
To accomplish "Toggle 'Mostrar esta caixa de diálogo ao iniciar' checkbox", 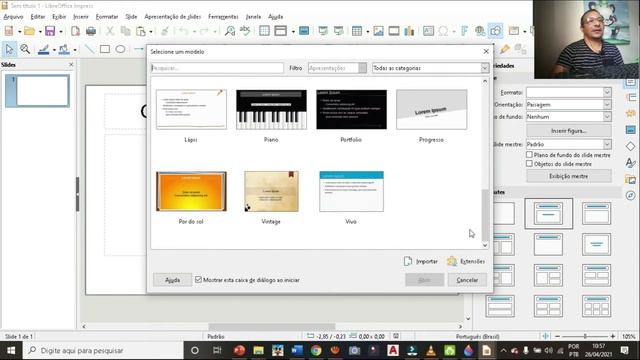I will tap(198, 280).
